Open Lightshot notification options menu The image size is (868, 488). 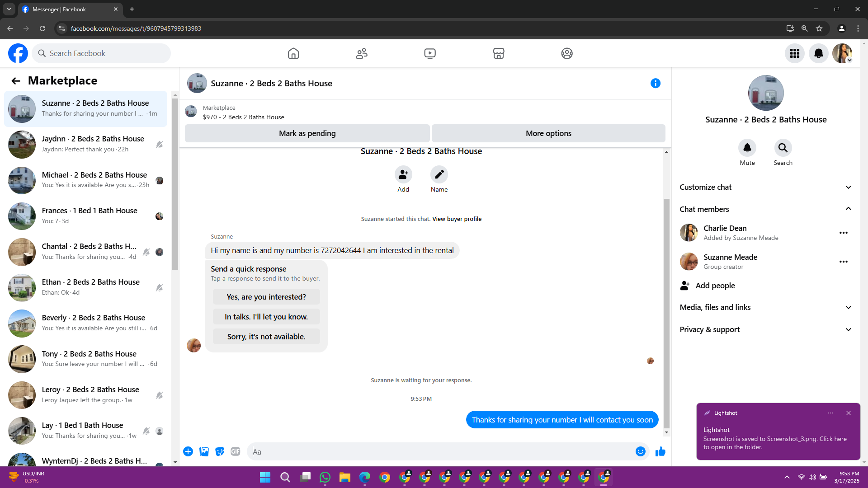pyautogui.click(x=830, y=413)
